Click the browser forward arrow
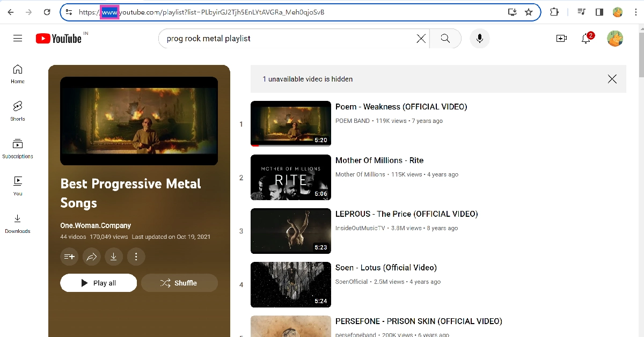This screenshot has height=337, width=644. click(x=28, y=12)
